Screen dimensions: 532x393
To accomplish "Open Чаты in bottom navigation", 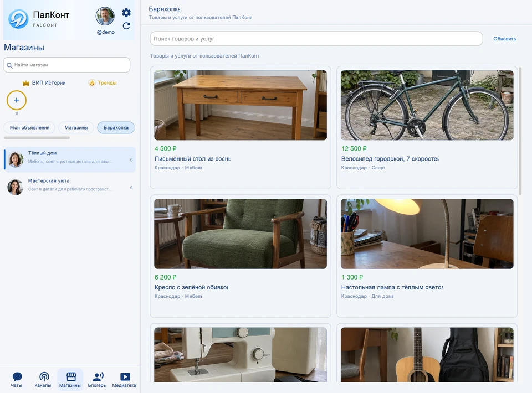I will click(x=16, y=380).
